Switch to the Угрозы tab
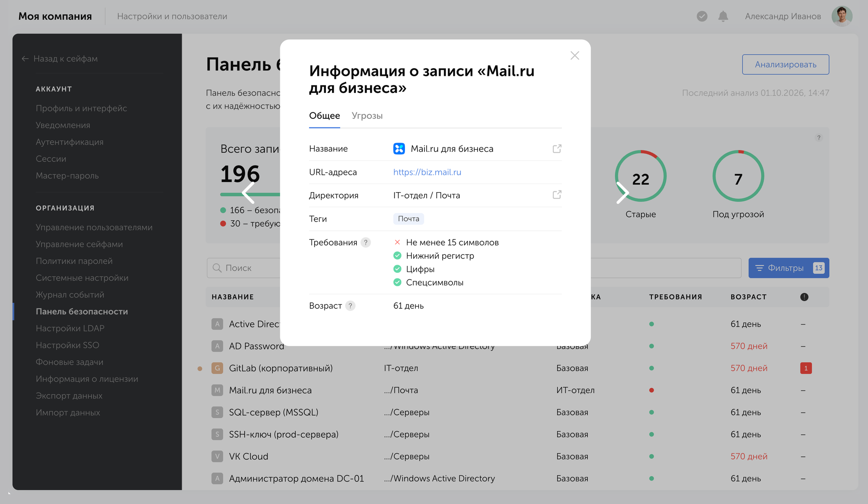This screenshot has height=504, width=868. [x=367, y=116]
